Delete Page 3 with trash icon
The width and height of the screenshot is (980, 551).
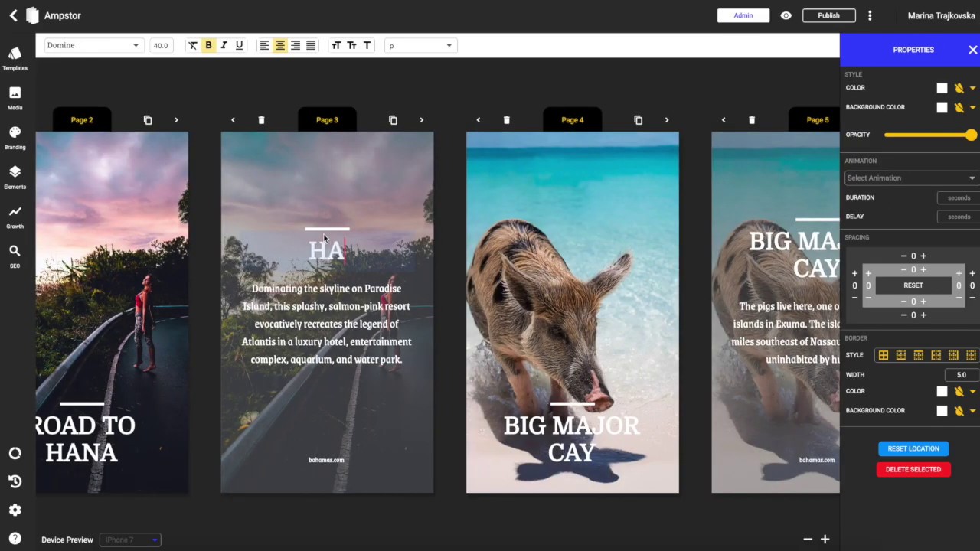click(261, 120)
